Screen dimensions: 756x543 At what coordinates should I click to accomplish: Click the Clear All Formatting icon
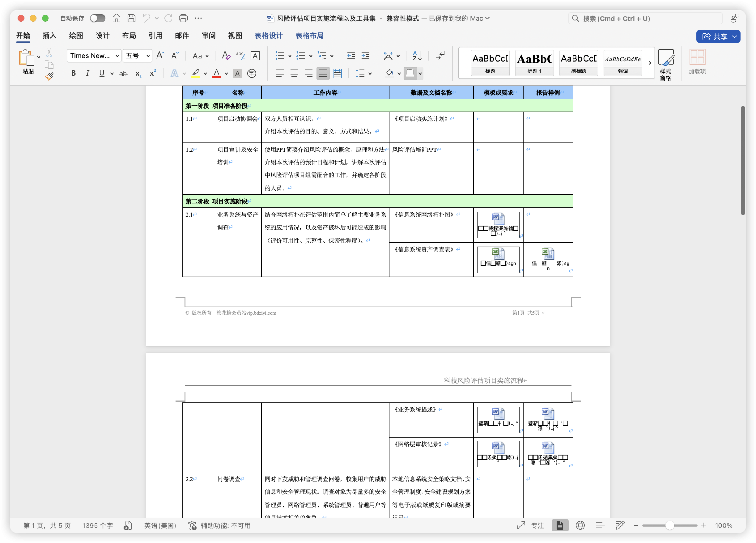point(226,56)
